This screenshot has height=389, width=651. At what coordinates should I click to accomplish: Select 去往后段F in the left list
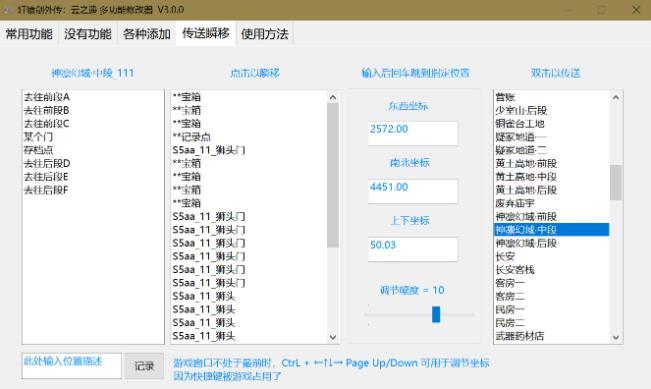pyautogui.click(x=93, y=190)
